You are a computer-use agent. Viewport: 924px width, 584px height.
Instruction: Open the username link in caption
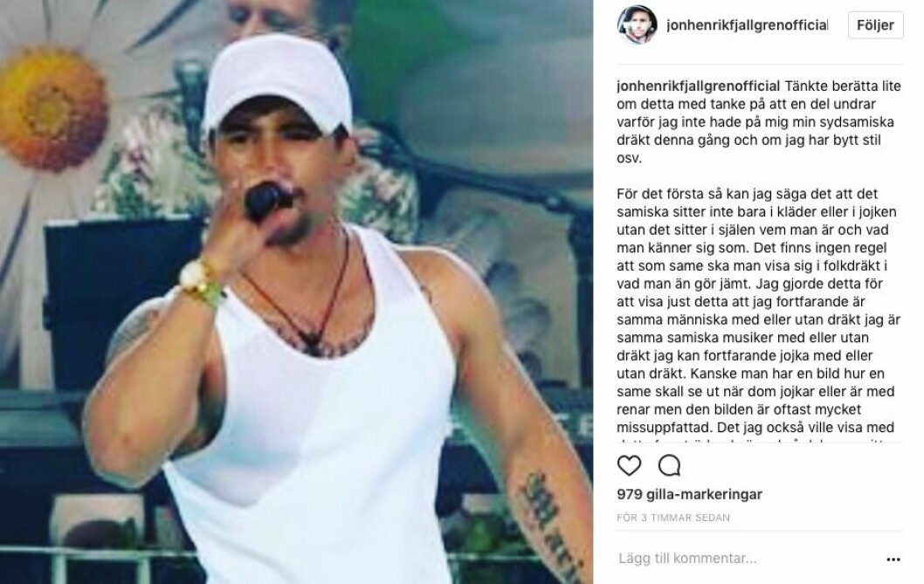click(699, 86)
